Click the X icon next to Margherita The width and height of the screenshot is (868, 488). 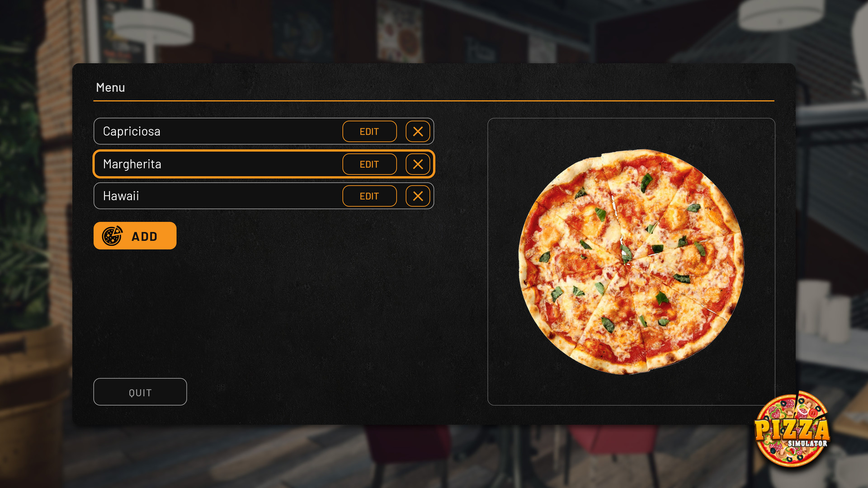pos(418,164)
